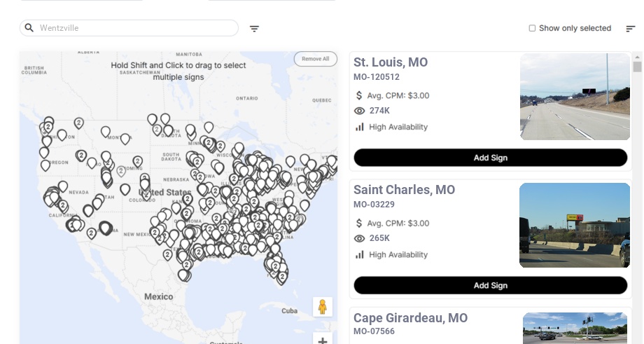Add the Saint Charles, MO sign
644x344 pixels.
point(491,285)
